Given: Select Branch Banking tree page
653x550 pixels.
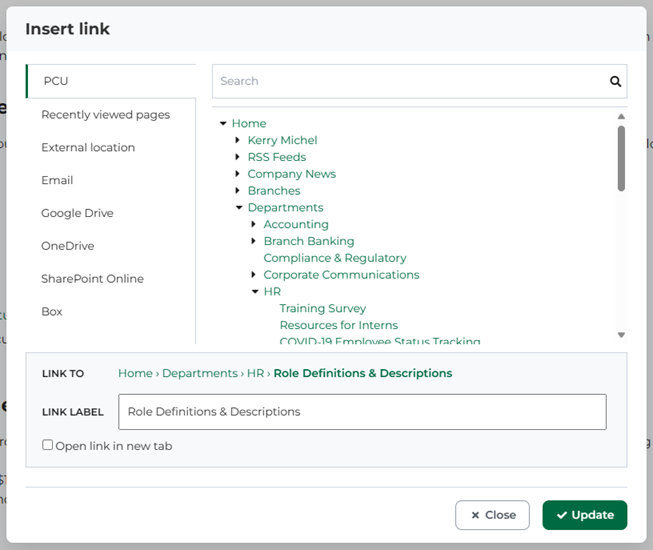Looking at the screenshot, I should click(x=309, y=241).
